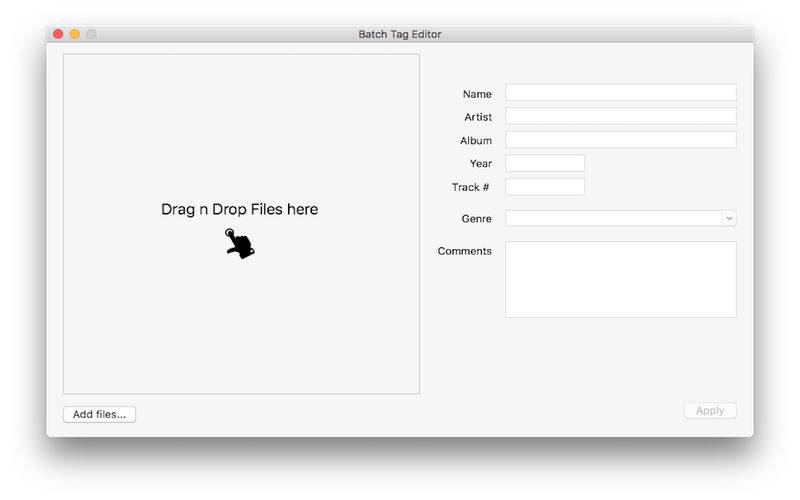This screenshot has width=800, height=500.
Task: Click the Album label
Action: coord(476,140)
